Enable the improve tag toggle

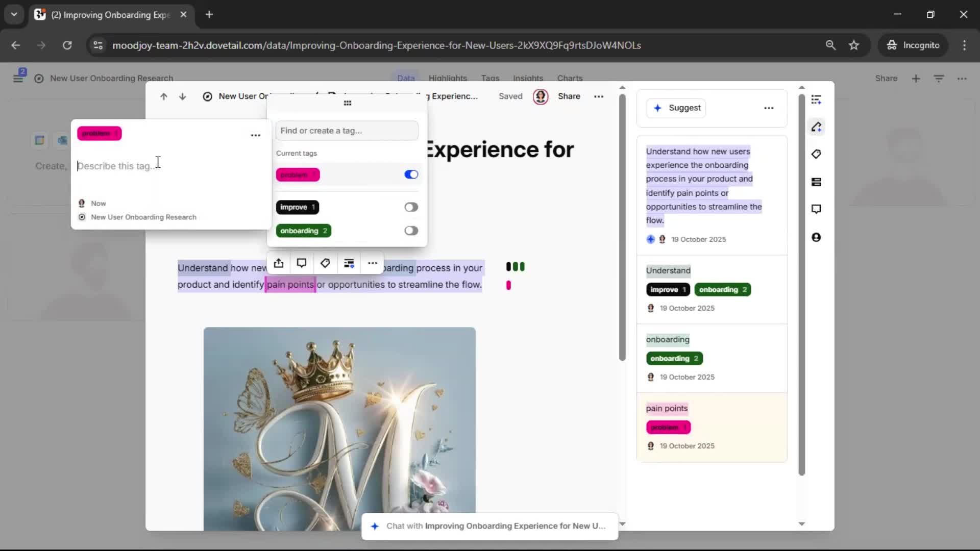(411, 207)
